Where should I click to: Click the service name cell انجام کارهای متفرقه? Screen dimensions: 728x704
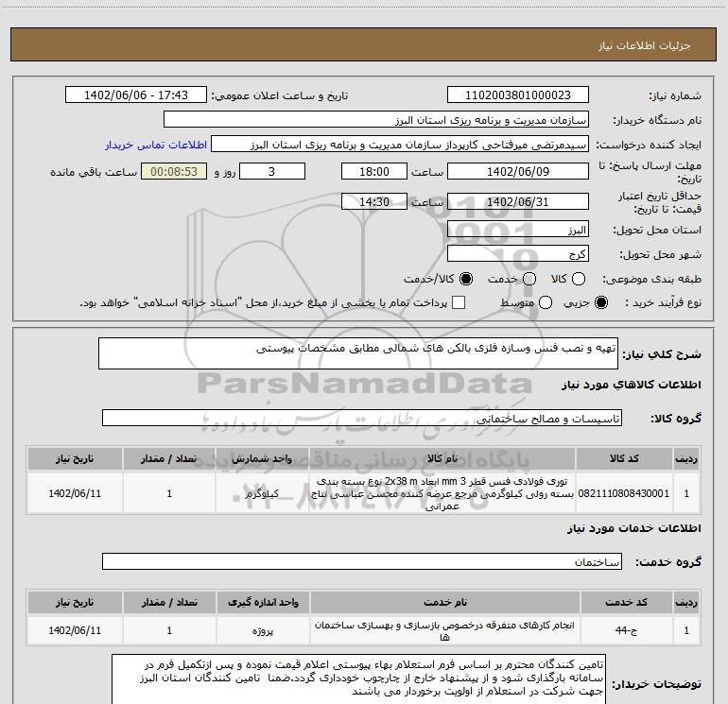tap(444, 630)
